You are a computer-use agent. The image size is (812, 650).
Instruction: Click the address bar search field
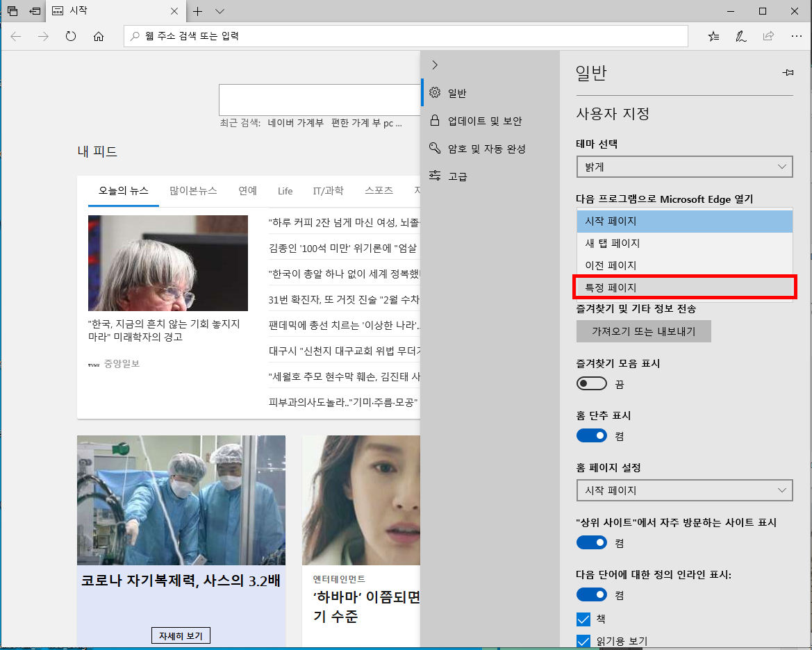click(406, 36)
